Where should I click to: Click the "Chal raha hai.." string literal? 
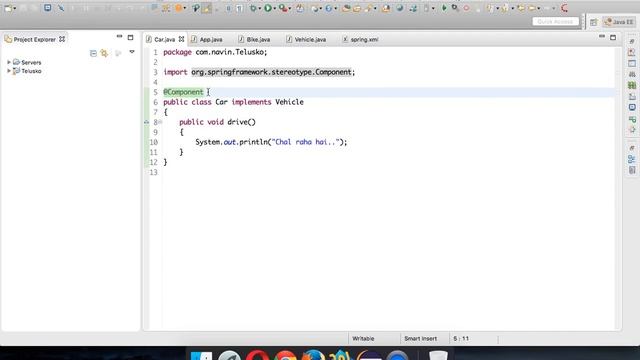click(305, 142)
